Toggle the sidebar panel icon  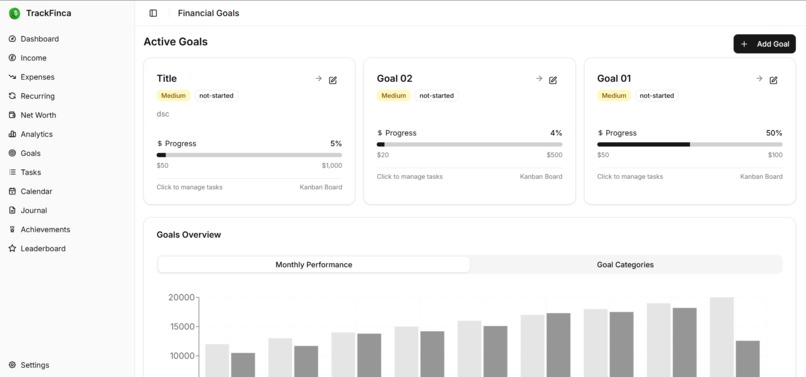(x=153, y=13)
